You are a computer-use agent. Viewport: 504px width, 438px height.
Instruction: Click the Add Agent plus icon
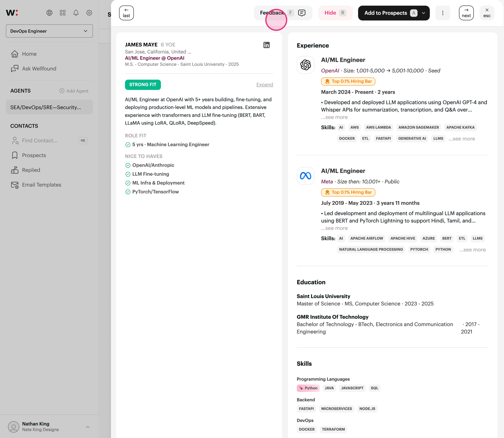click(62, 91)
